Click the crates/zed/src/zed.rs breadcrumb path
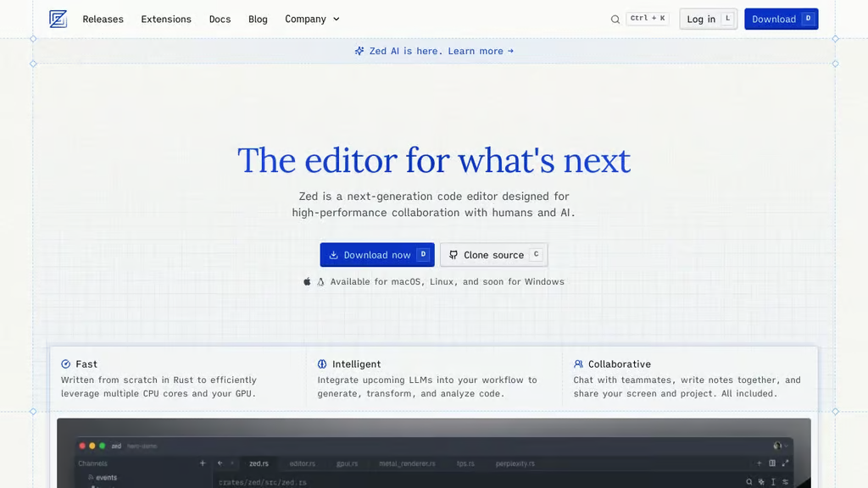This screenshot has width=868, height=488. point(263,482)
